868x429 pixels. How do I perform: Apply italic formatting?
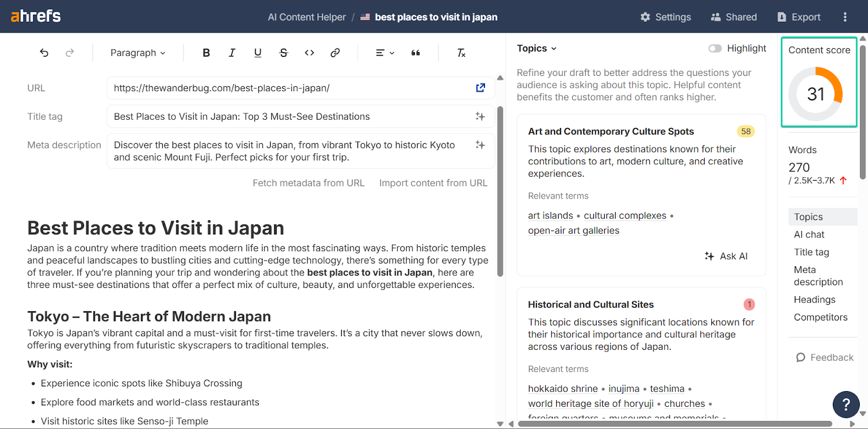pos(232,53)
